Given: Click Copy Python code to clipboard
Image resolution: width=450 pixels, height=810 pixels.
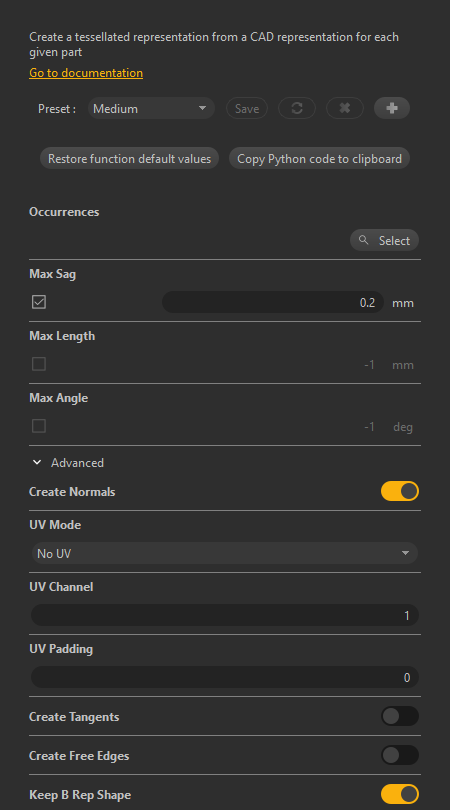Looking at the screenshot, I should [x=319, y=159].
